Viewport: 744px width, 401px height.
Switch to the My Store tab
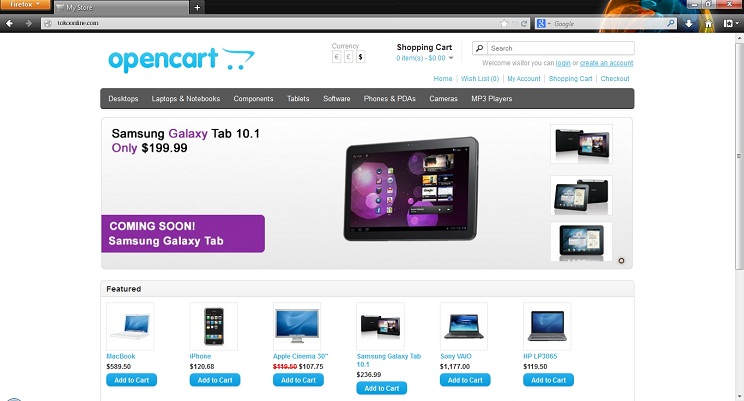click(x=121, y=8)
